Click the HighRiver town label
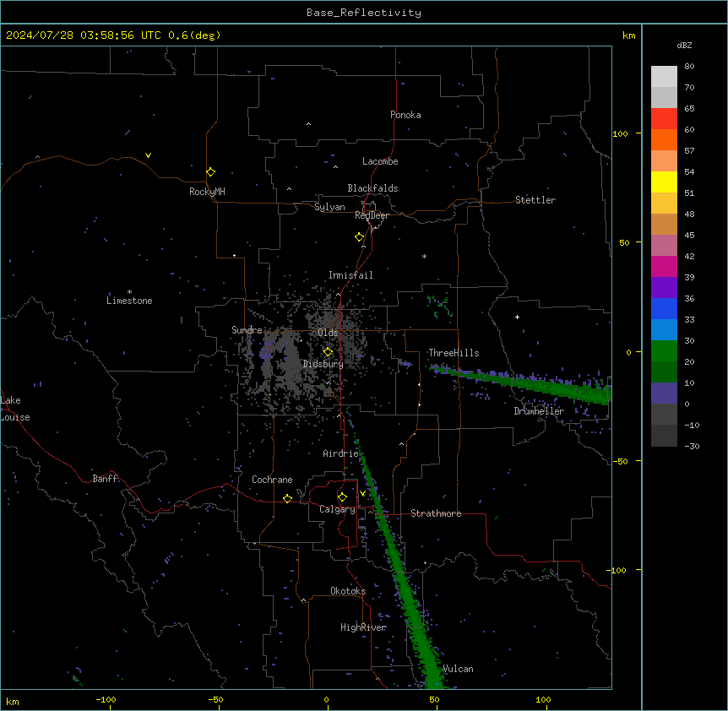Viewport: 728px width, 711px height. pyautogui.click(x=363, y=627)
